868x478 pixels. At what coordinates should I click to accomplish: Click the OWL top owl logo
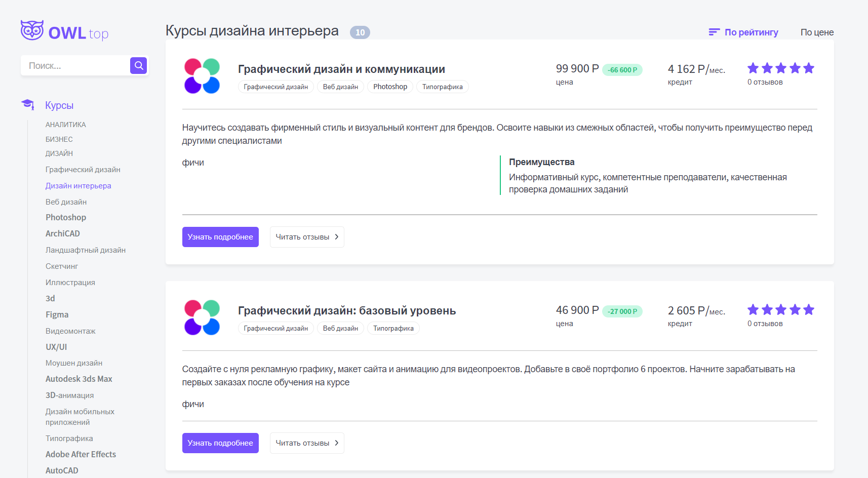point(64,31)
